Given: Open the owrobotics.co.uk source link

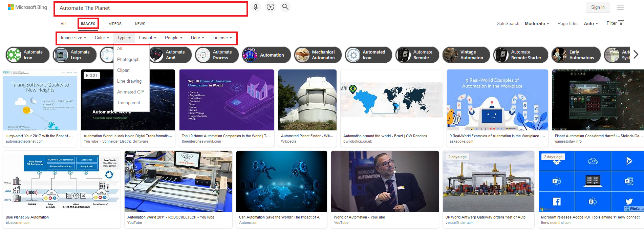Looking at the screenshot, I should click(x=358, y=141).
